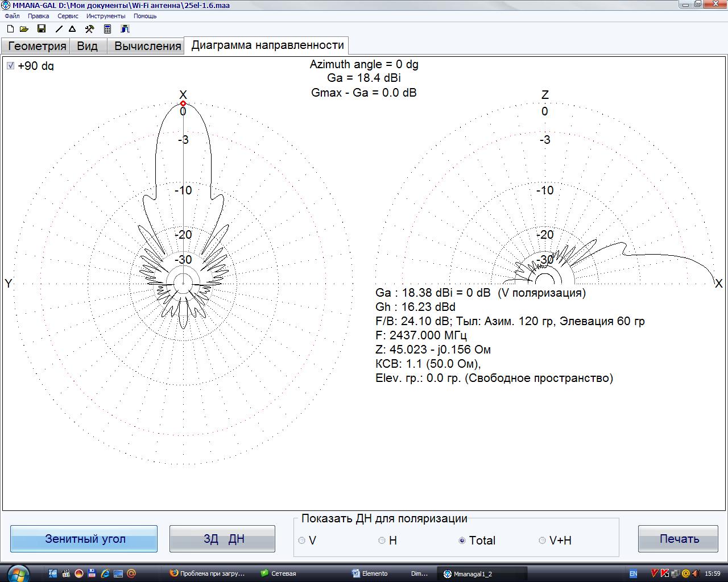Click the Печать button

[679, 539]
